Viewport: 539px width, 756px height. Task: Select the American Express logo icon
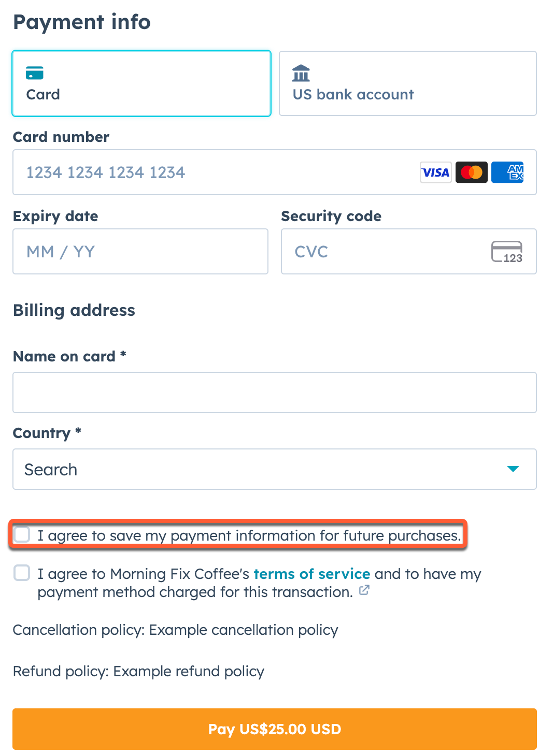pos(507,172)
